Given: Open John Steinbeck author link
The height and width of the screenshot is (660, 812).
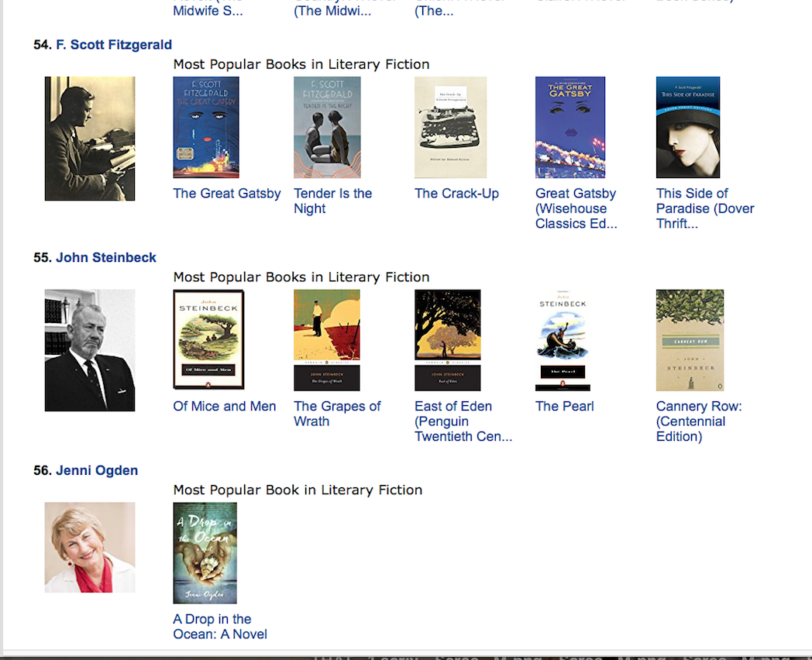Looking at the screenshot, I should [x=106, y=258].
